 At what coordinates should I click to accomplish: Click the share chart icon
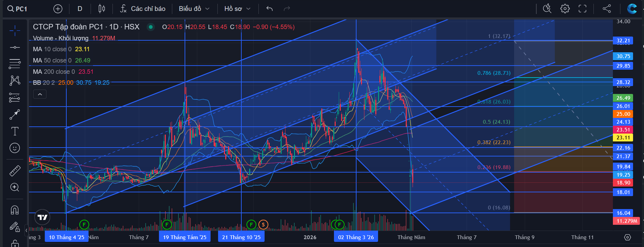[x=607, y=9]
